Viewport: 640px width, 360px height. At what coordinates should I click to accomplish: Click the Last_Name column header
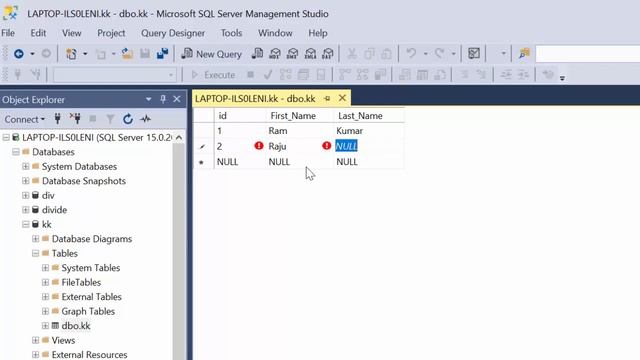[369, 116]
